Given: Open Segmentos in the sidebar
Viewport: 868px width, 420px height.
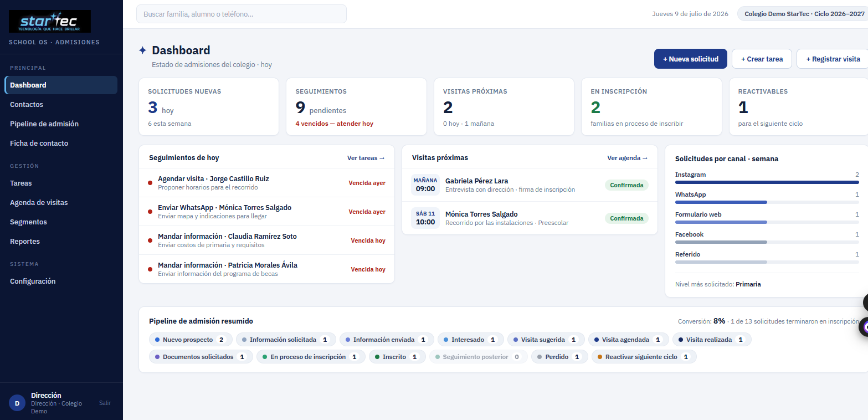Looking at the screenshot, I should pyautogui.click(x=61, y=222).
